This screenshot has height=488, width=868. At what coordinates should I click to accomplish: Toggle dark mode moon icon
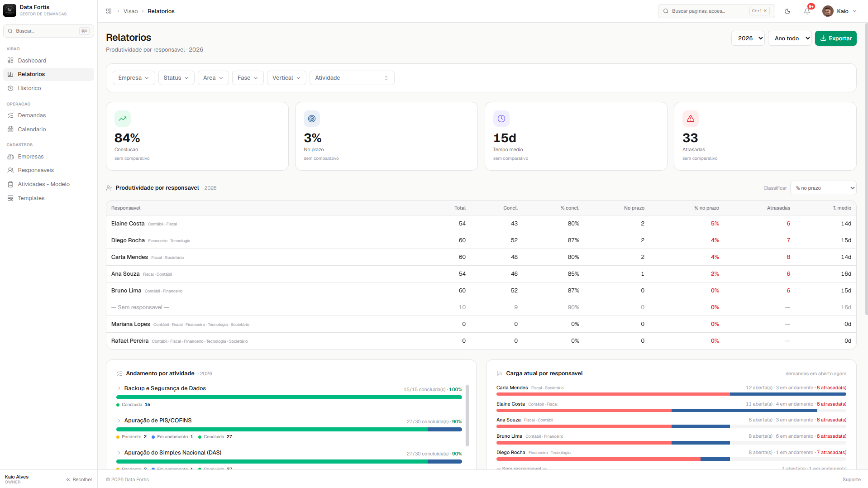point(787,11)
